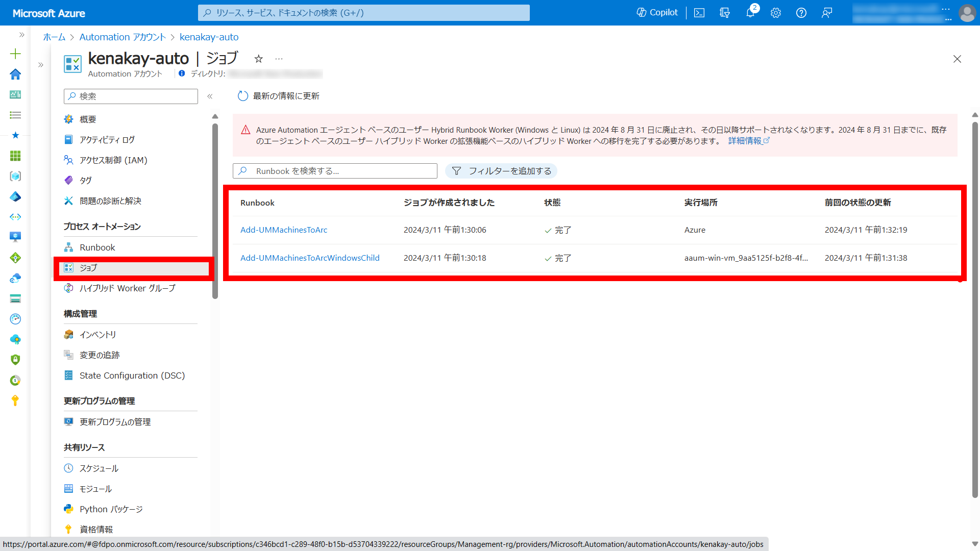Open Cloud Shell from top bar
This screenshot has width=980, height=551.
click(699, 13)
